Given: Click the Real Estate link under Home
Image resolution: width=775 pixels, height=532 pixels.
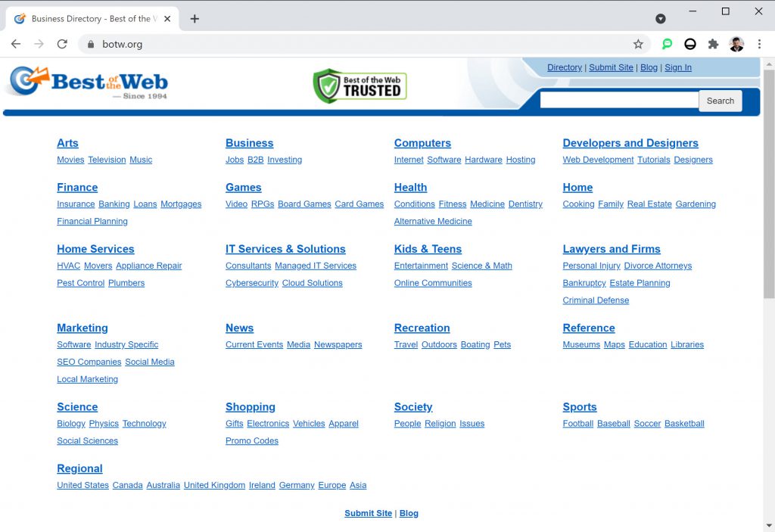Looking at the screenshot, I should 649,204.
